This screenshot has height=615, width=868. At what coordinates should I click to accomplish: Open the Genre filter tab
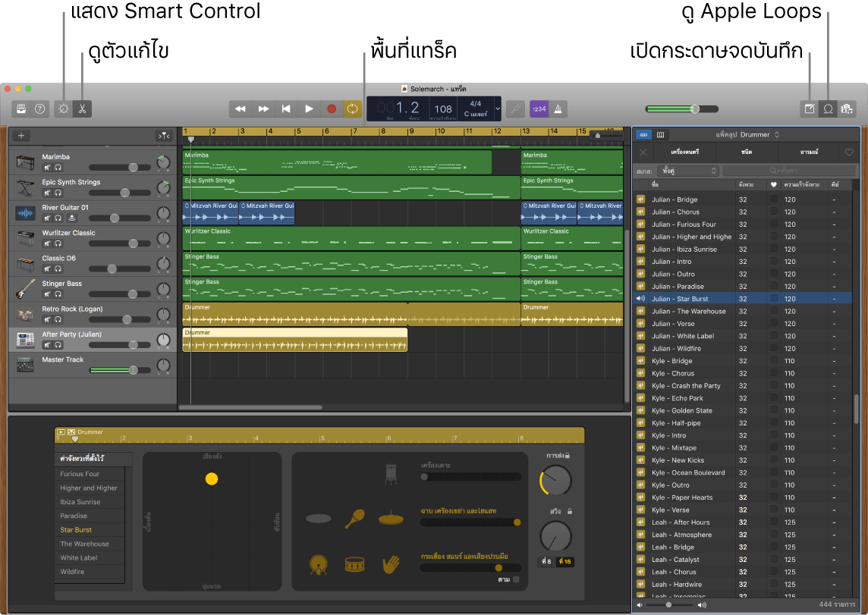tap(747, 152)
